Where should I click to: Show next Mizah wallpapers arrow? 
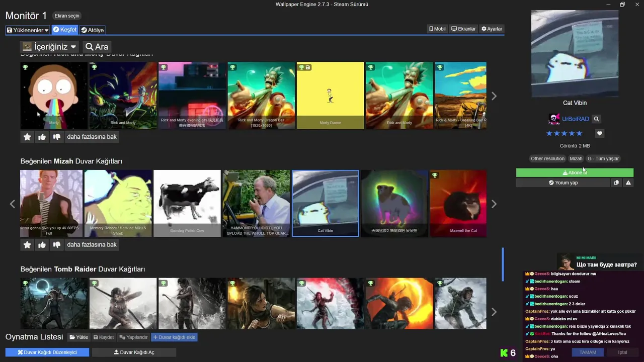(494, 204)
